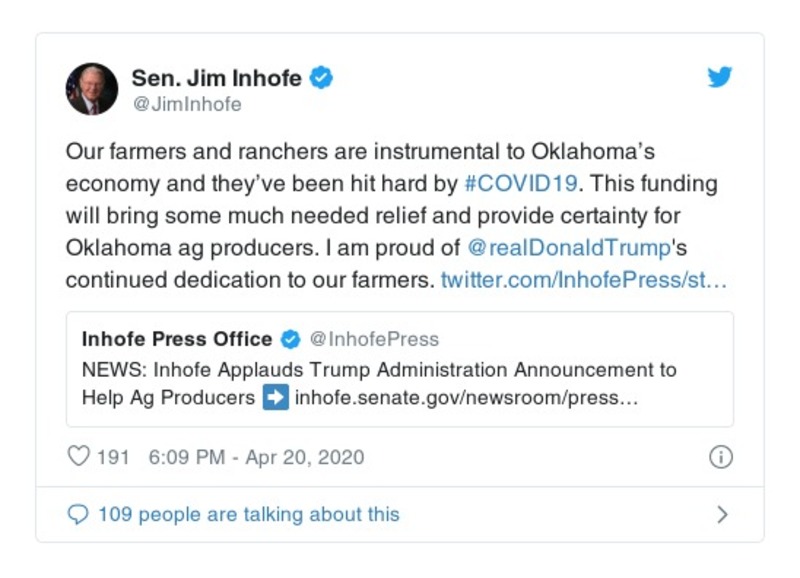Click the 191 likes count

coord(113,458)
